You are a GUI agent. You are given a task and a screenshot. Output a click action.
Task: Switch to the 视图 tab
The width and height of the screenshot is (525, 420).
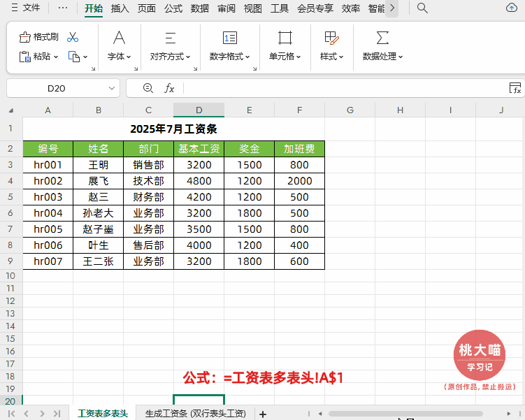[x=253, y=8]
